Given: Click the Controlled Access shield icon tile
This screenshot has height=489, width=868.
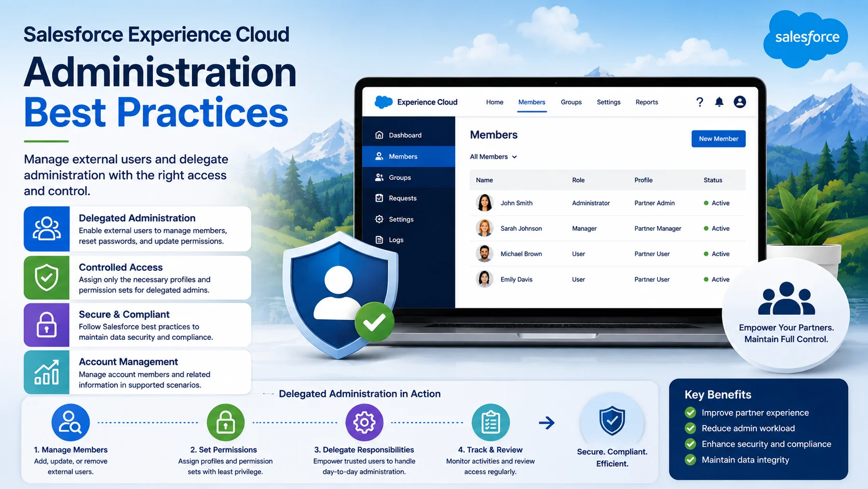Looking at the screenshot, I should click(x=47, y=278).
